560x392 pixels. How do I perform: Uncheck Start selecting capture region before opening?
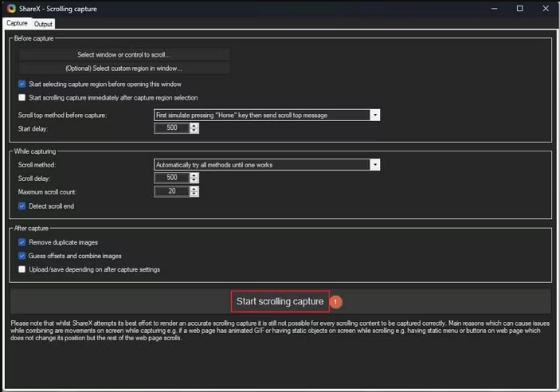coord(22,84)
